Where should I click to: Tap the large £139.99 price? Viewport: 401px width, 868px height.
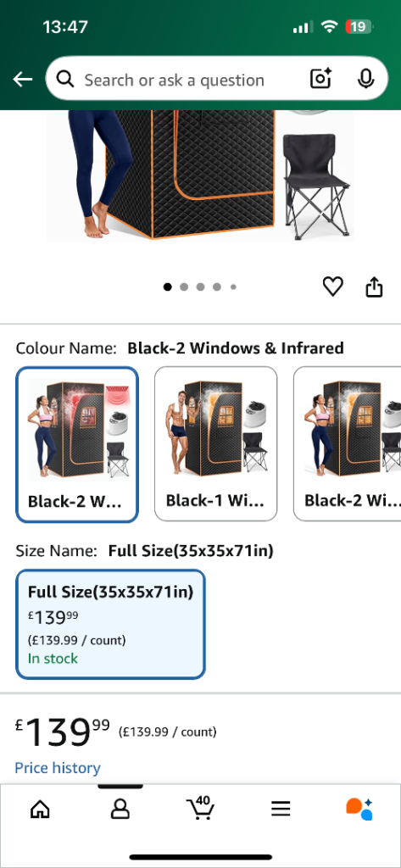click(x=62, y=732)
